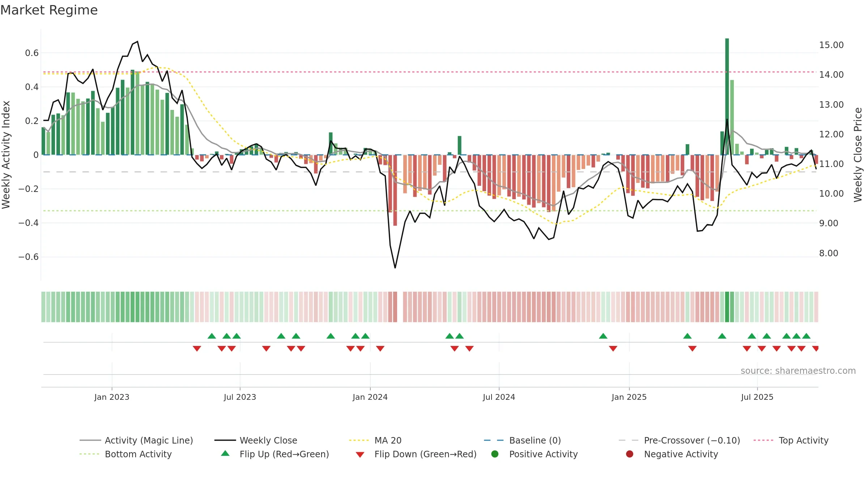Viewport: 868px width, 488px height.
Task: Click the 0.6 activity axis label
Action: point(32,53)
